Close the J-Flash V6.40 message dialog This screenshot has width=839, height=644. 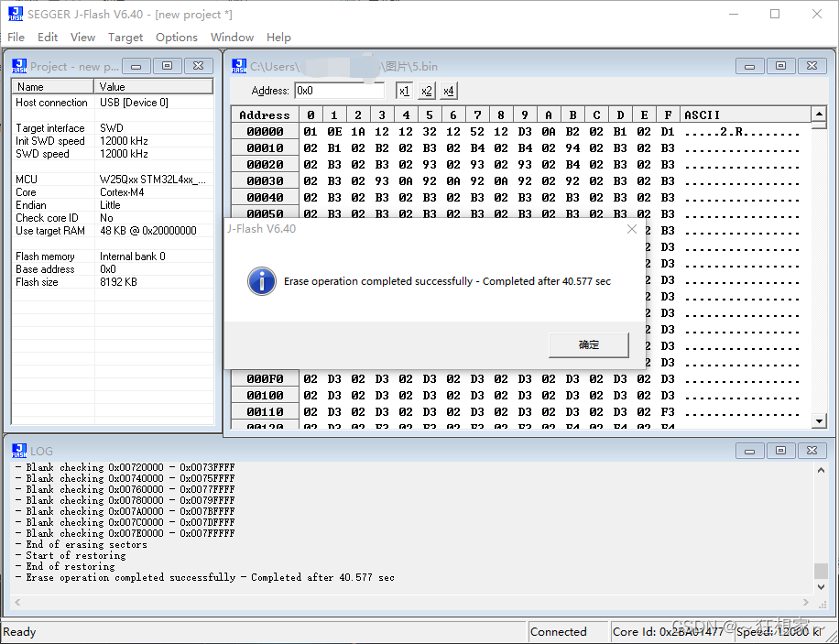click(x=631, y=229)
